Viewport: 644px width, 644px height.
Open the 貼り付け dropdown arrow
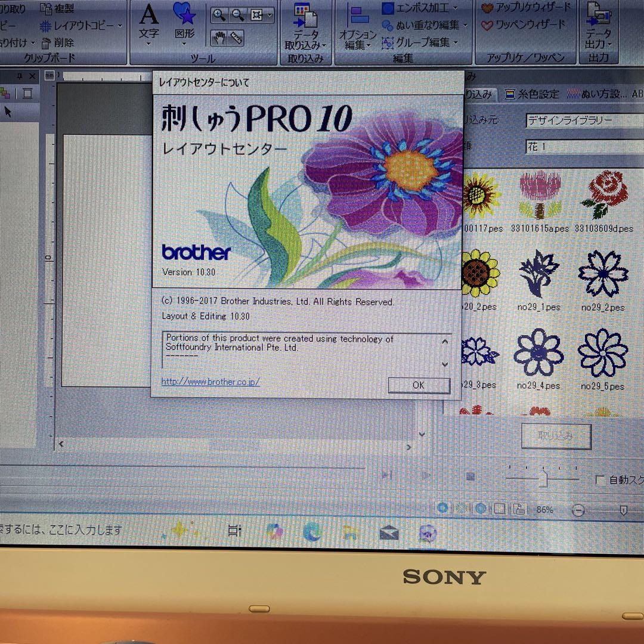[x=33, y=43]
